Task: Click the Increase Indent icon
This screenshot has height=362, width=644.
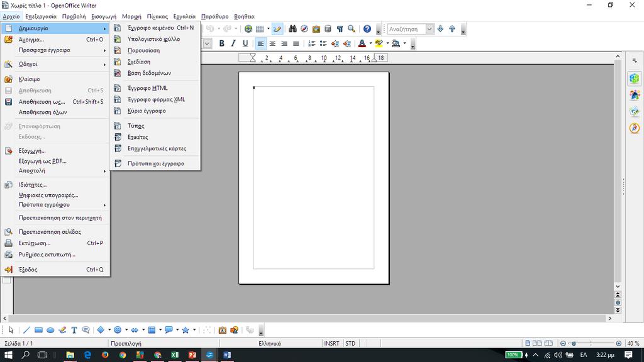Action: 347,43
